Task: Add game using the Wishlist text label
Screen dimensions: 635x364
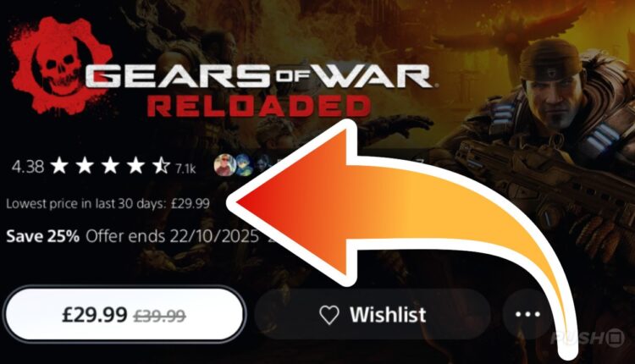Action: coord(388,315)
